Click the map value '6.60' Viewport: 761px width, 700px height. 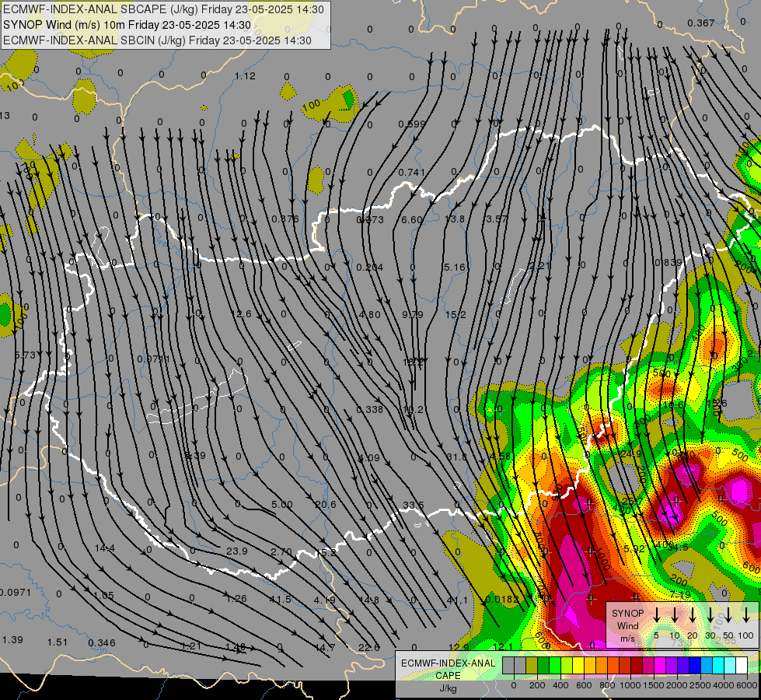tap(411, 219)
